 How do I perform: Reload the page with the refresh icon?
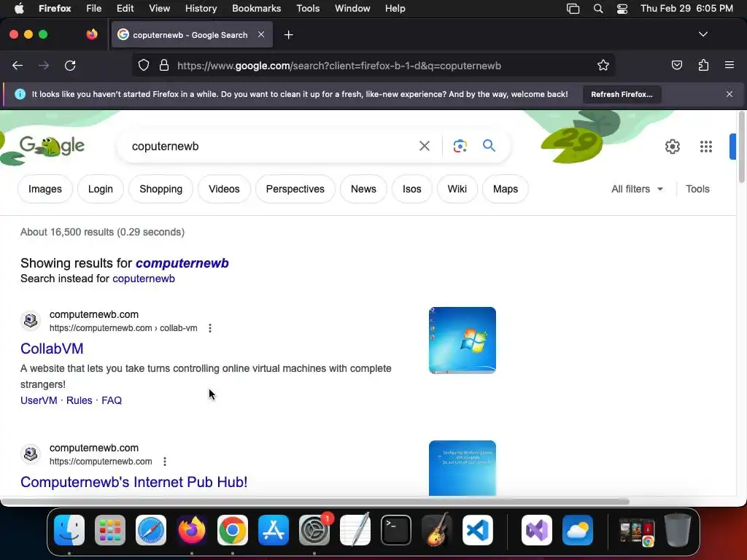tap(70, 66)
